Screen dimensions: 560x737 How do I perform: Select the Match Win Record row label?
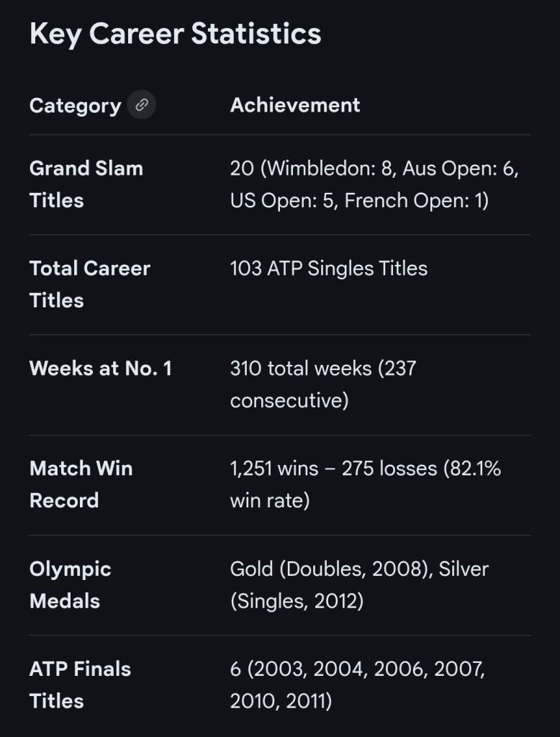tap(81, 484)
